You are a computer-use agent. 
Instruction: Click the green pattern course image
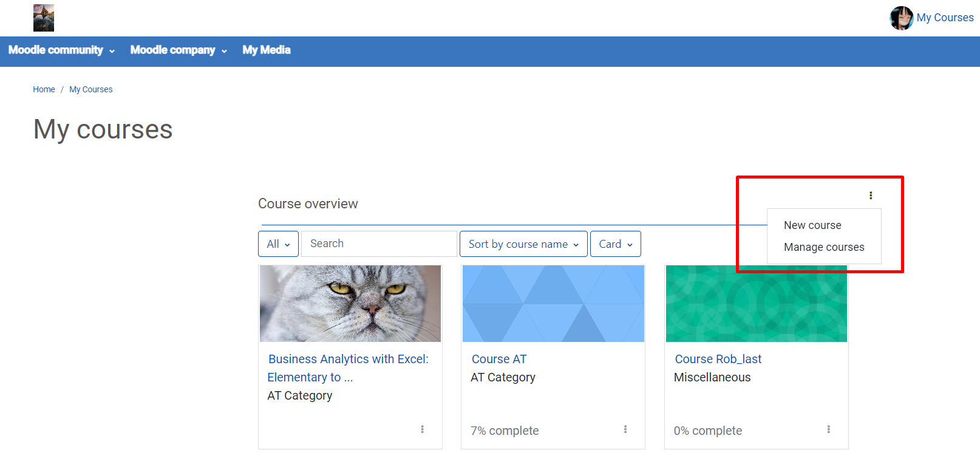tap(757, 304)
